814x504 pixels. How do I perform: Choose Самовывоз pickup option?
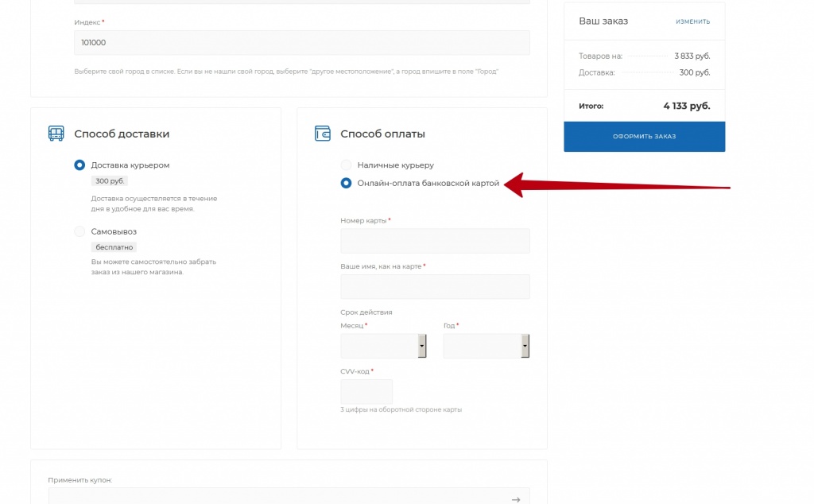pos(79,231)
